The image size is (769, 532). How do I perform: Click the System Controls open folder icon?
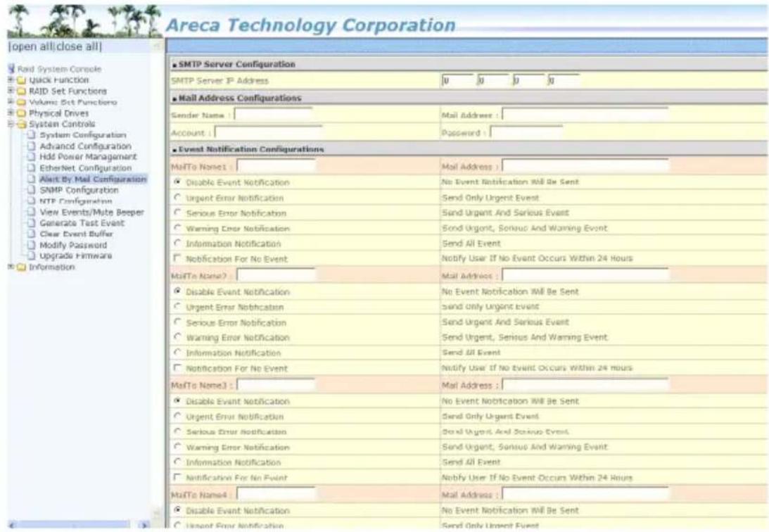(x=21, y=124)
